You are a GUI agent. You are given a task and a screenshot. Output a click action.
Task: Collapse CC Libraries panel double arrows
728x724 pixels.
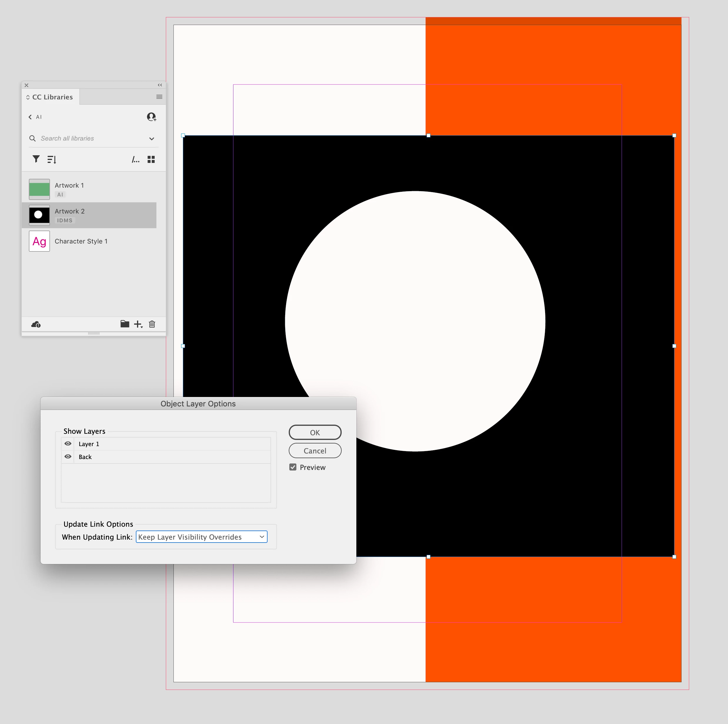pyautogui.click(x=160, y=85)
